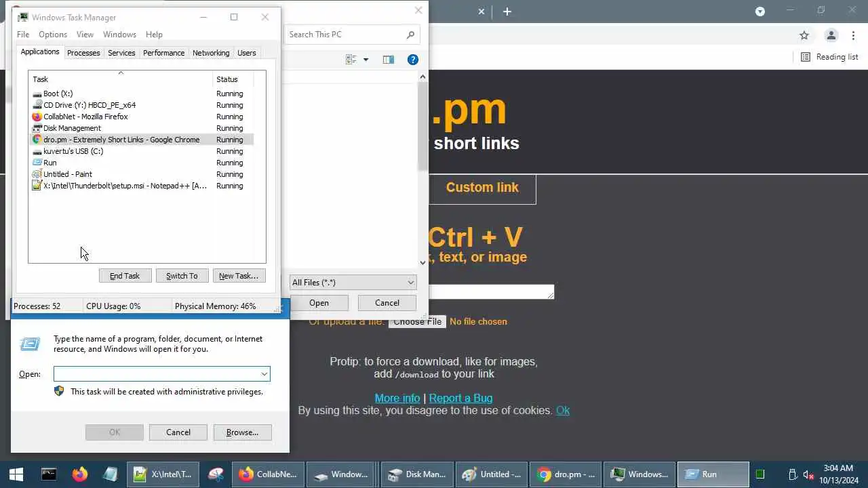Switch to Windows Task Manager taskbar button
The image size is (868, 488).
pos(640,474)
